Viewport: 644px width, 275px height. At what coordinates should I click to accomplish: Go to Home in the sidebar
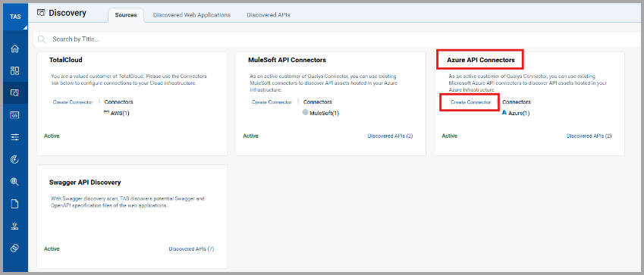click(14, 48)
